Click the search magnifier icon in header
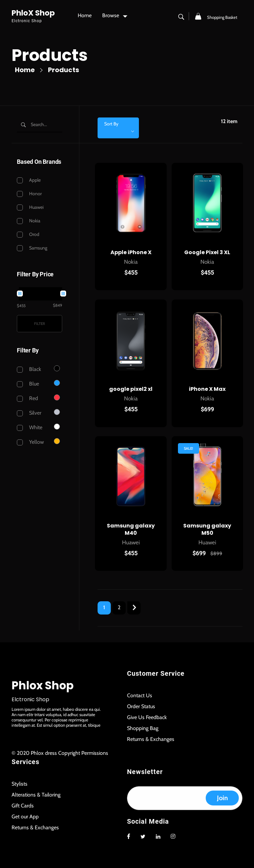The height and width of the screenshot is (868, 254). pos(181,17)
